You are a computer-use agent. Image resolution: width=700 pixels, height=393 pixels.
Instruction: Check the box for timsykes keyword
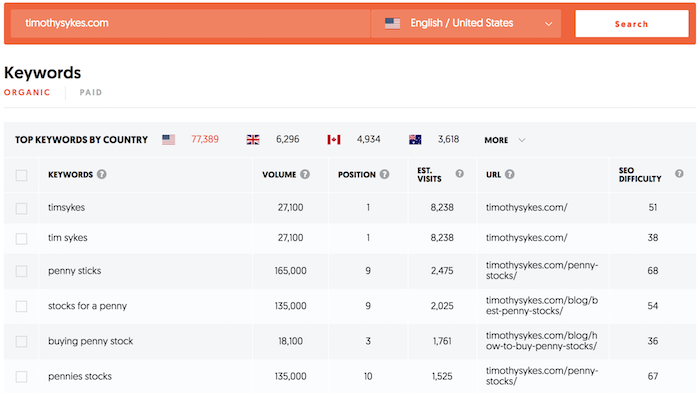click(x=21, y=208)
